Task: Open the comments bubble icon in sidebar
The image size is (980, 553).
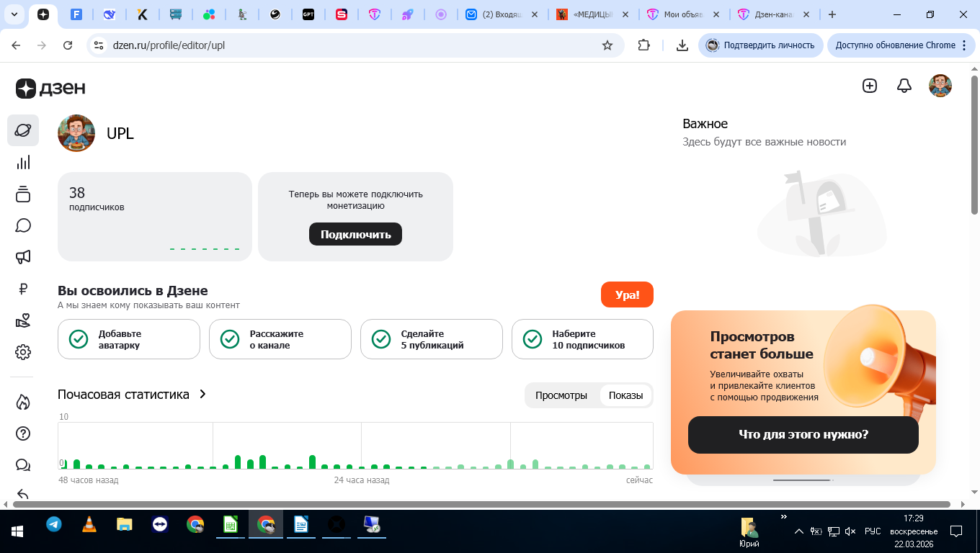Action: coord(23,225)
